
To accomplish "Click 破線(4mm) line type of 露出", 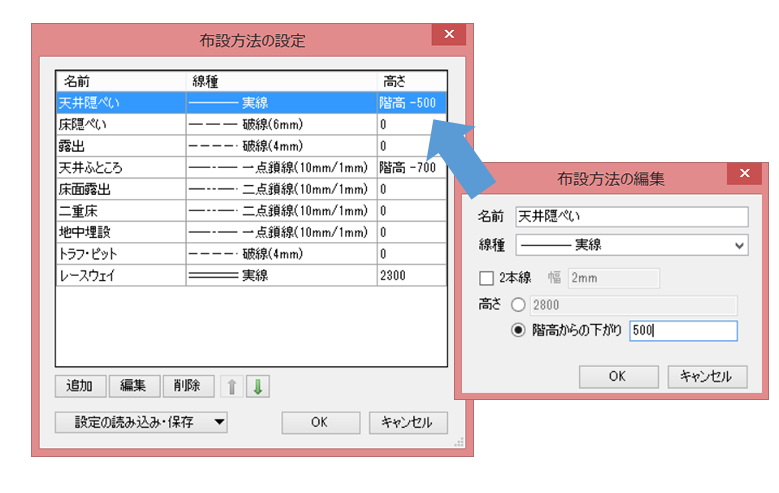I will click(281, 146).
